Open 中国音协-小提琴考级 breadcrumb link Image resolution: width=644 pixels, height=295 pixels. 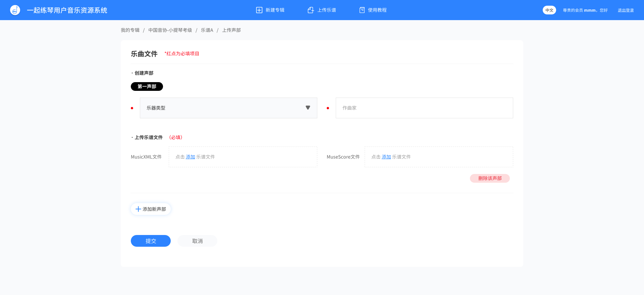tap(170, 30)
